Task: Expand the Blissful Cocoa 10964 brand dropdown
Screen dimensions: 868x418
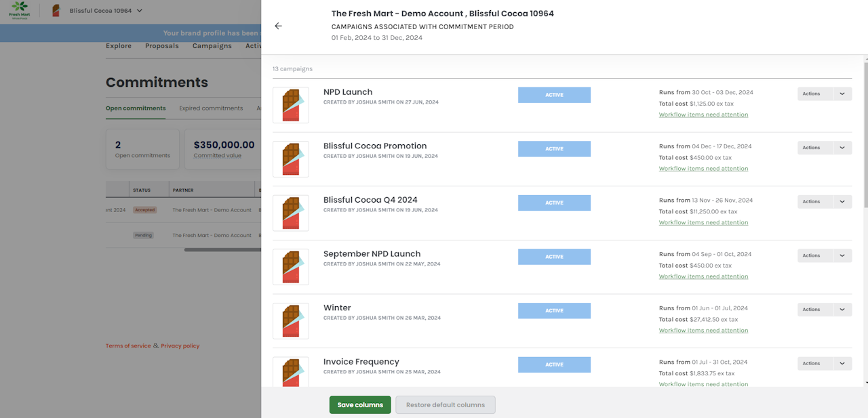Action: click(106, 10)
